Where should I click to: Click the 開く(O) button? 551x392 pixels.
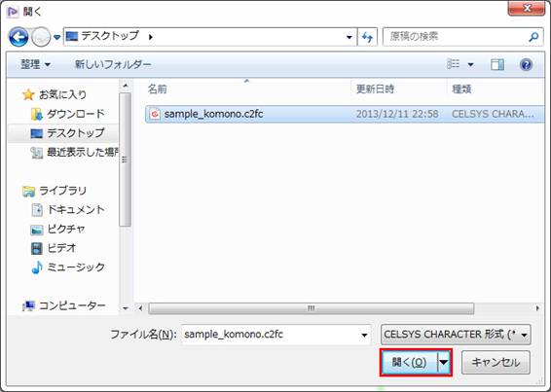(x=409, y=362)
